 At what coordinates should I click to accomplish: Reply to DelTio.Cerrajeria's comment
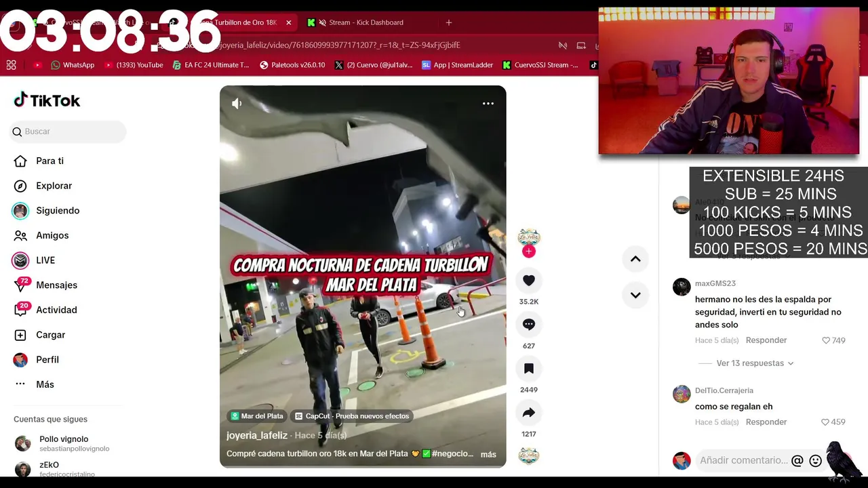point(766,422)
